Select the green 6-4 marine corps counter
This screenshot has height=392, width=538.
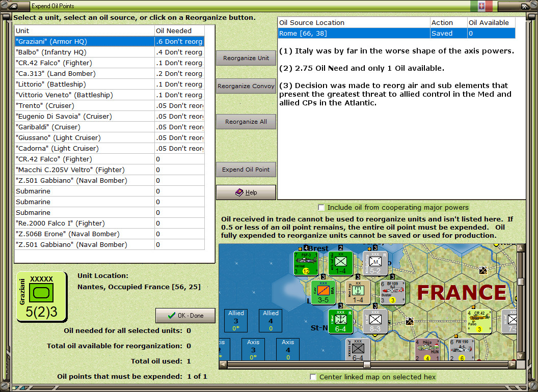[x=340, y=321]
